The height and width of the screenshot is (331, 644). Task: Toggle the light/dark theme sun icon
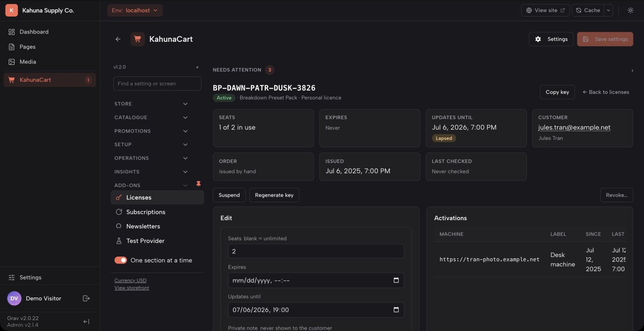(631, 10)
